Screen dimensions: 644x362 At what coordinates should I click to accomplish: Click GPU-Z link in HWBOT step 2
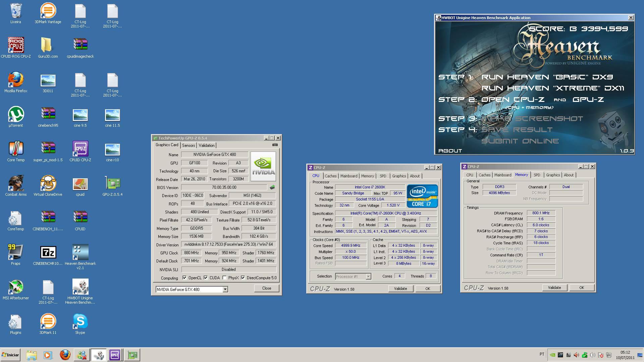tap(588, 100)
